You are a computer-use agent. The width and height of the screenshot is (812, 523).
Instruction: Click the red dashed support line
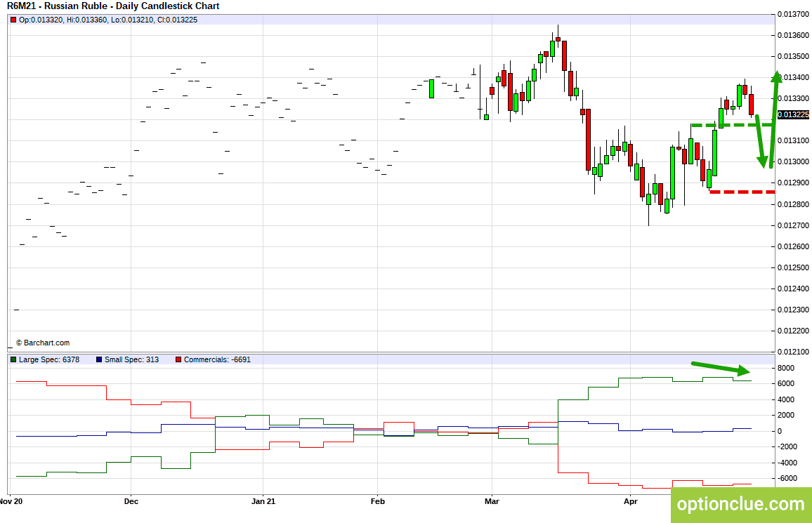pyautogui.click(x=742, y=192)
